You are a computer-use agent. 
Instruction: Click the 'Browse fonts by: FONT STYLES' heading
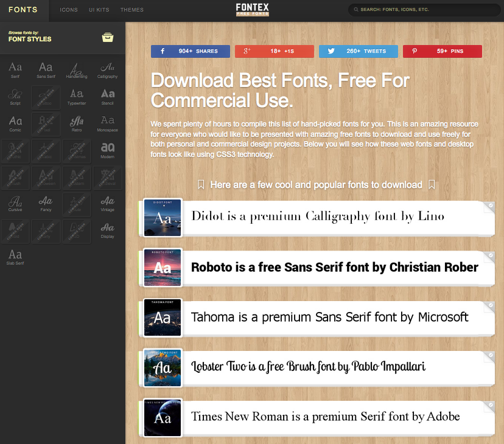point(30,37)
